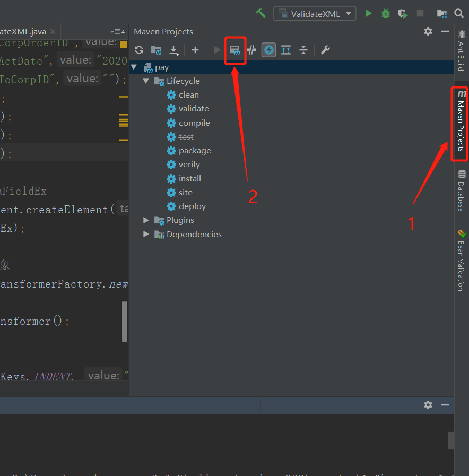469x476 pixels.
Task: Open the Bean Validation tool window tab
Action: tap(462, 261)
